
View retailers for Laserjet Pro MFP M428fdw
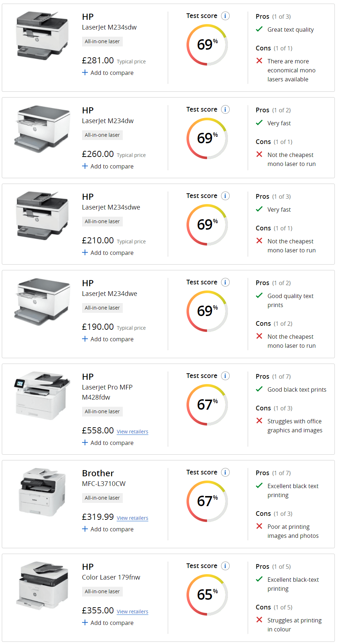tap(132, 432)
